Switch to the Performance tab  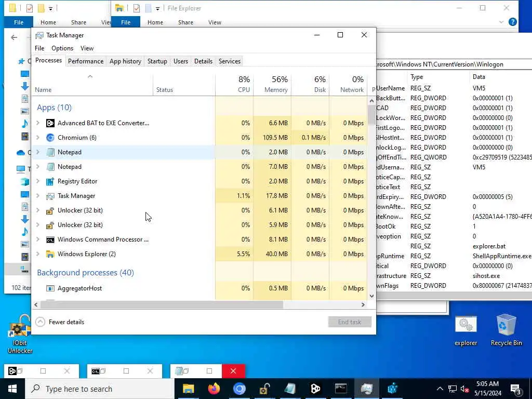coord(86,61)
